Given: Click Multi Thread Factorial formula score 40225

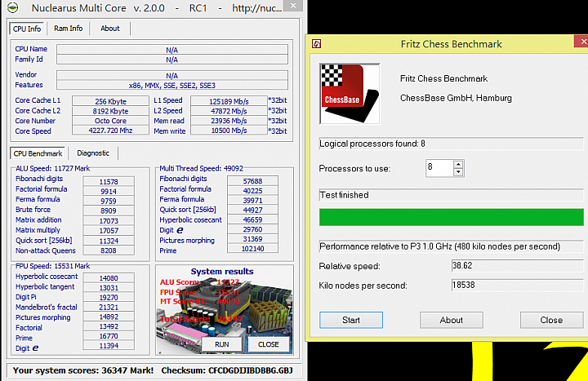Looking at the screenshot, I should click(x=252, y=191).
